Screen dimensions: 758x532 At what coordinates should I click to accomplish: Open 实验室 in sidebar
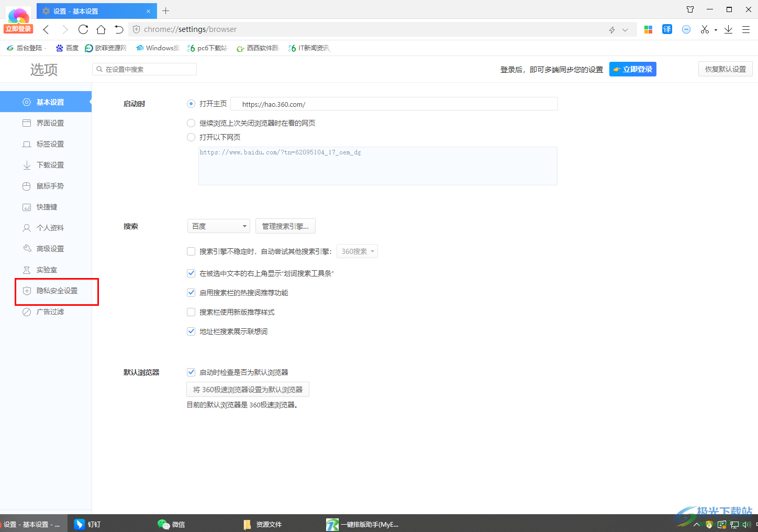coord(46,270)
